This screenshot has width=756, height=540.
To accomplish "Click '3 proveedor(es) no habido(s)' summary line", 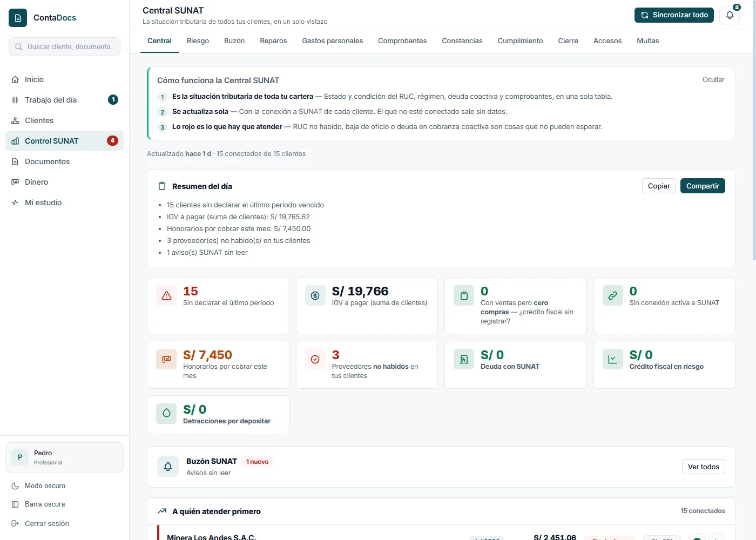I will [x=238, y=241].
